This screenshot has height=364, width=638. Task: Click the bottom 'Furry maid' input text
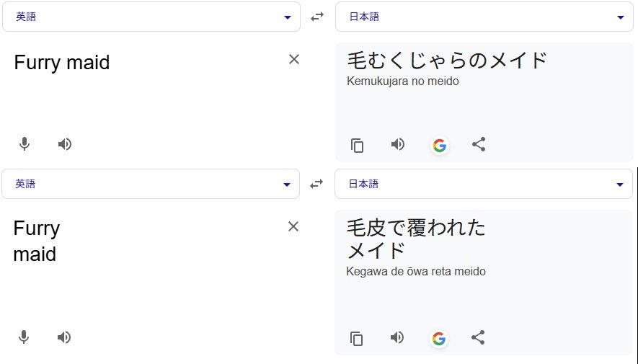[x=36, y=241]
